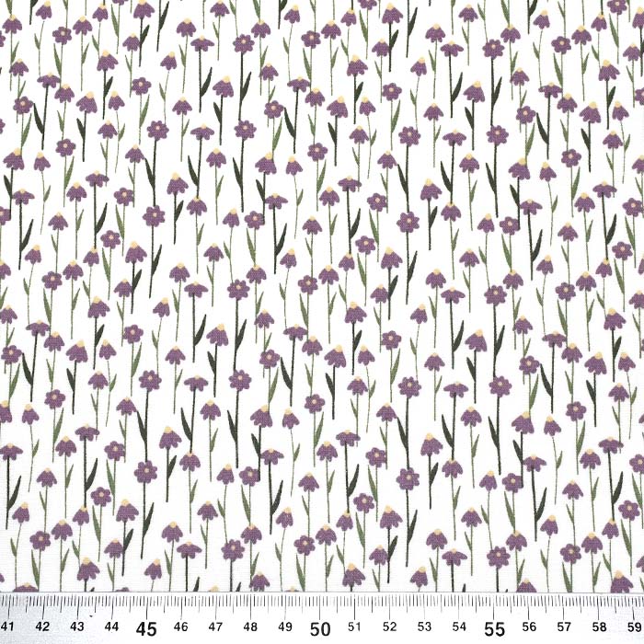Select the number 46 on the ruler
The image size is (644, 644).
pyautogui.click(x=181, y=626)
